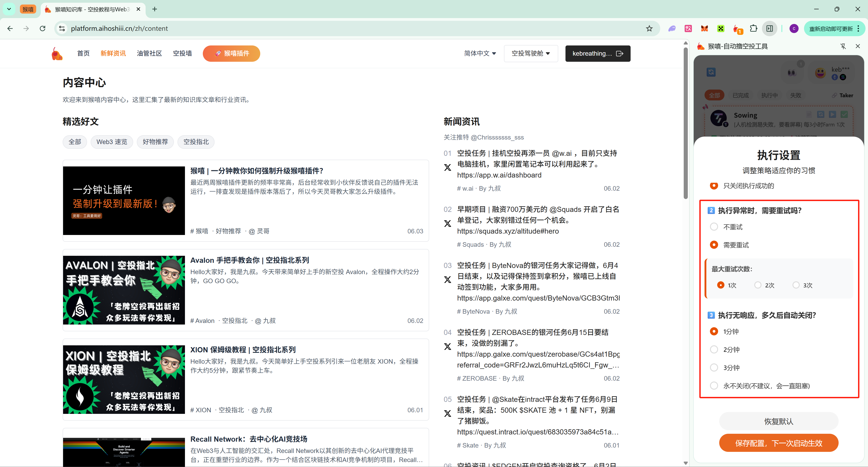Select 不重试 radio option
This screenshot has width=868, height=467.
coord(714,227)
